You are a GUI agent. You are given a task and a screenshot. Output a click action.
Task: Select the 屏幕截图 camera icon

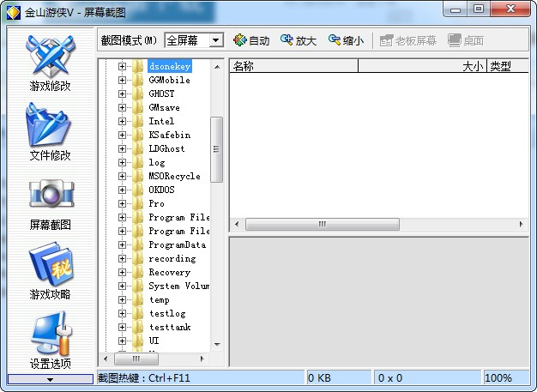point(51,194)
